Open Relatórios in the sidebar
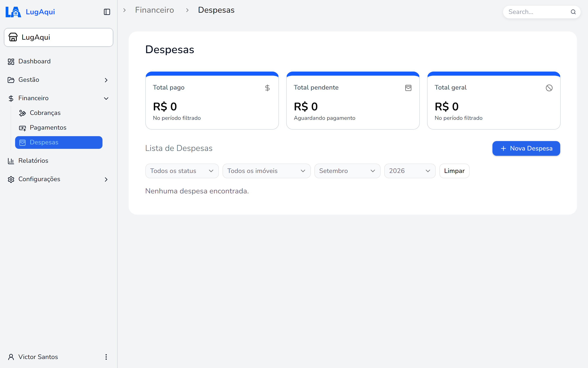 point(59,161)
